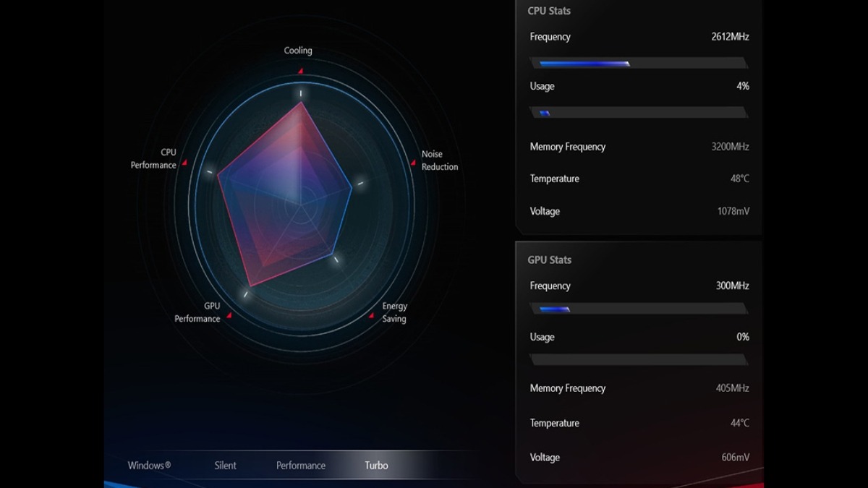Click the Noise Reduction axis label

click(x=440, y=160)
